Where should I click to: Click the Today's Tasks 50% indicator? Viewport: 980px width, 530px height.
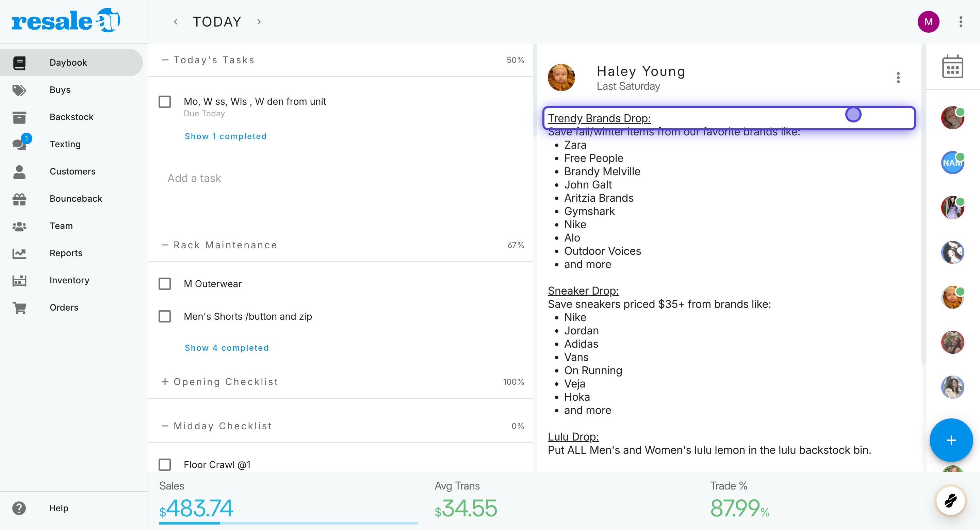[x=515, y=60]
